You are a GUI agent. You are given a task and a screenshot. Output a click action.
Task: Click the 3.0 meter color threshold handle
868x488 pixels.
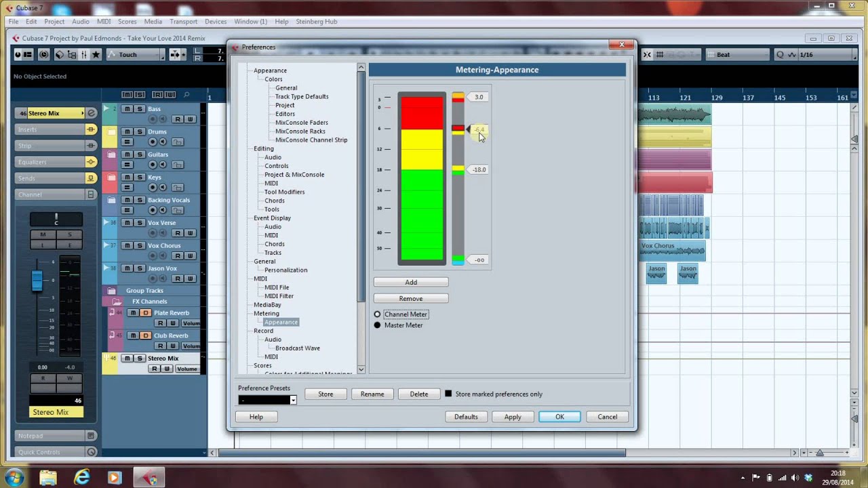pos(477,97)
